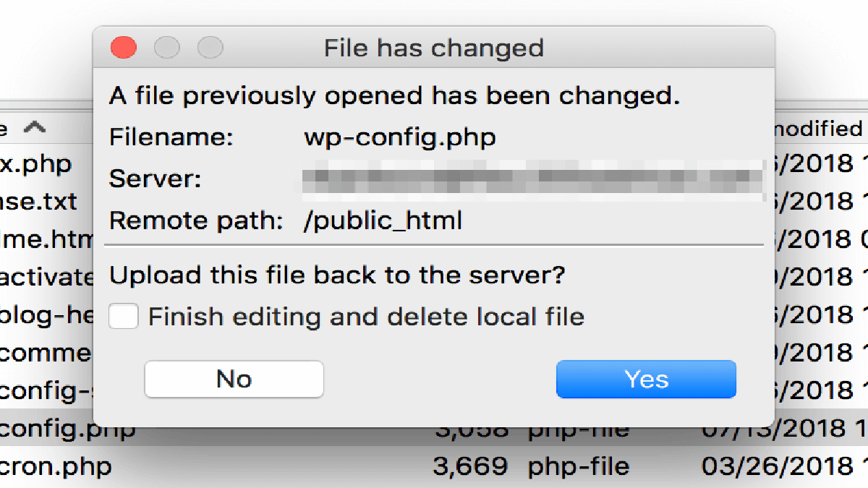Enable Finish editing and delete local file
Screen dimensions: 868x488
pyautogui.click(x=124, y=317)
